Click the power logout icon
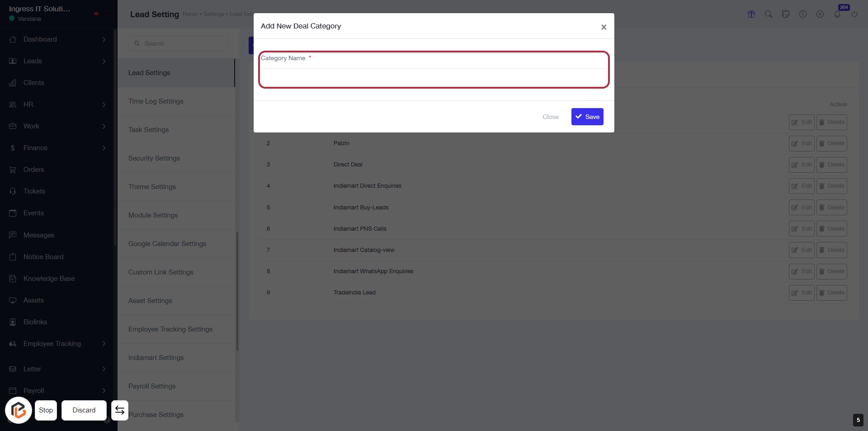This screenshot has height=431, width=868. click(854, 14)
